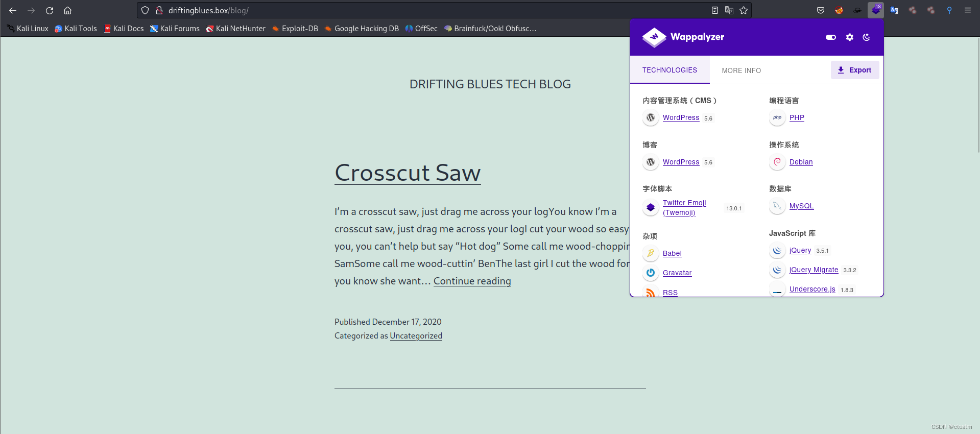The height and width of the screenshot is (434, 980).
Task: Switch Wappalyzer to dark mode
Action: pyautogui.click(x=867, y=37)
